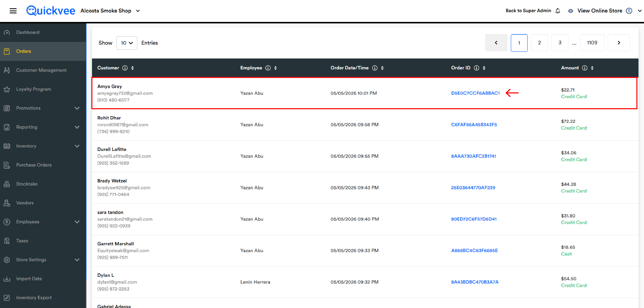
Task: Open order ID 80ED72C6F57D6D41
Action: pyautogui.click(x=473, y=219)
